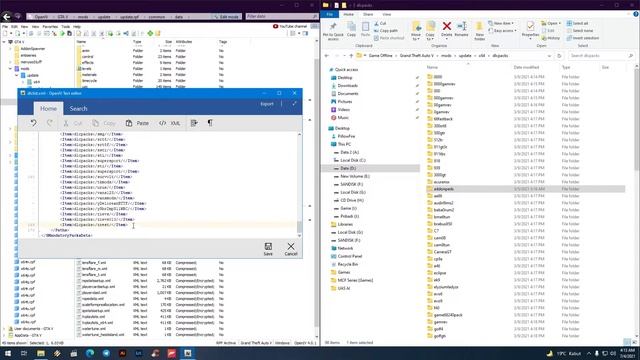640x360 pixels.
Task: Open Windows Start menu
Action: tap(8, 353)
